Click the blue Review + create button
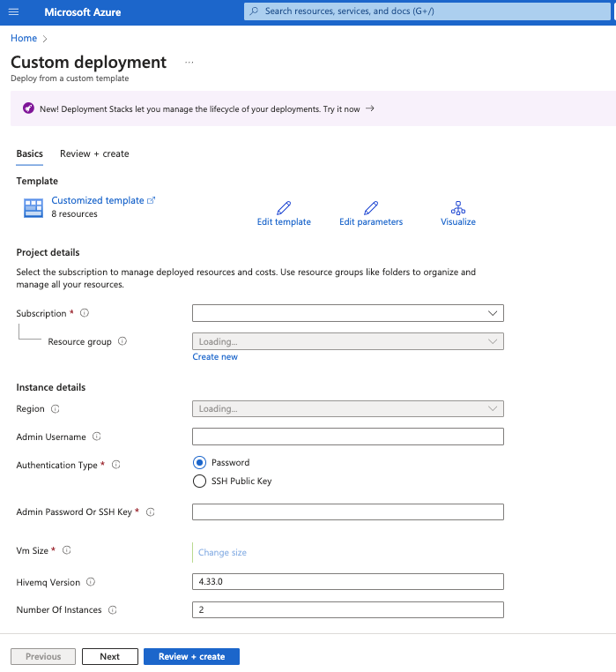Viewport: 616px width, 672px height. (x=191, y=657)
